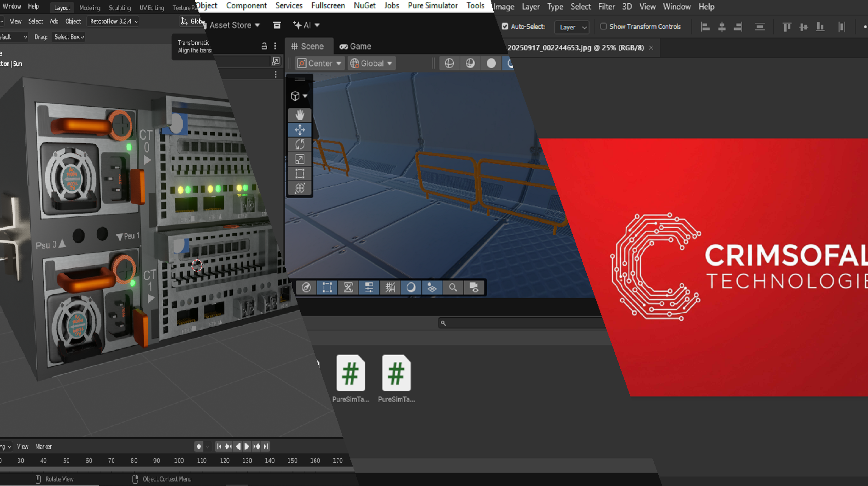The height and width of the screenshot is (486, 868).
Task: Uncheck Auto-Select in Photoshop options bar
Action: click(505, 26)
